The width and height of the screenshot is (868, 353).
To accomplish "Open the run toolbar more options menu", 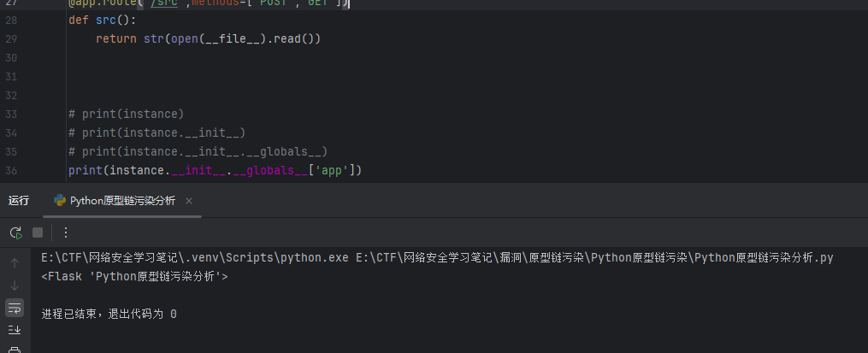I will point(66,232).
